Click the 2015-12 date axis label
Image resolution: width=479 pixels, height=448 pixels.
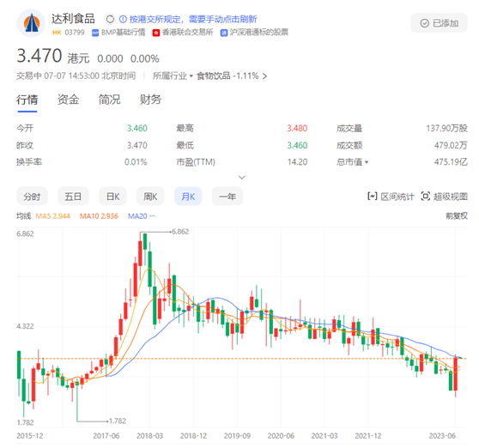point(30,436)
